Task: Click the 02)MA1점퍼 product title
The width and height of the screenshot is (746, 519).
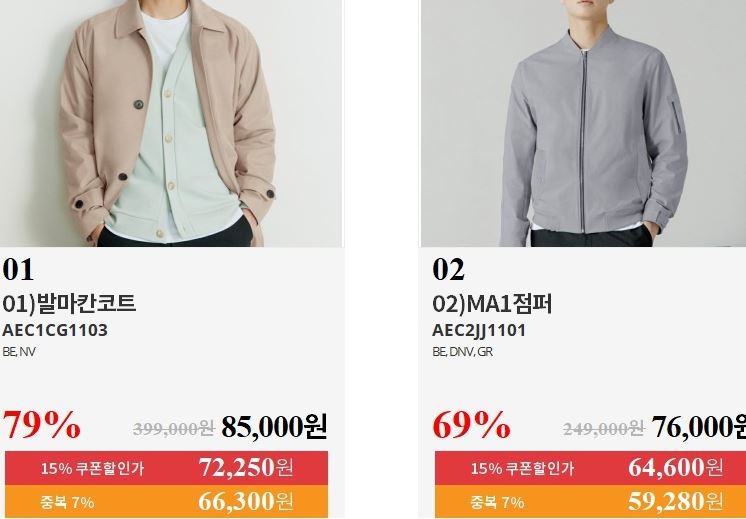Action: click(x=492, y=304)
